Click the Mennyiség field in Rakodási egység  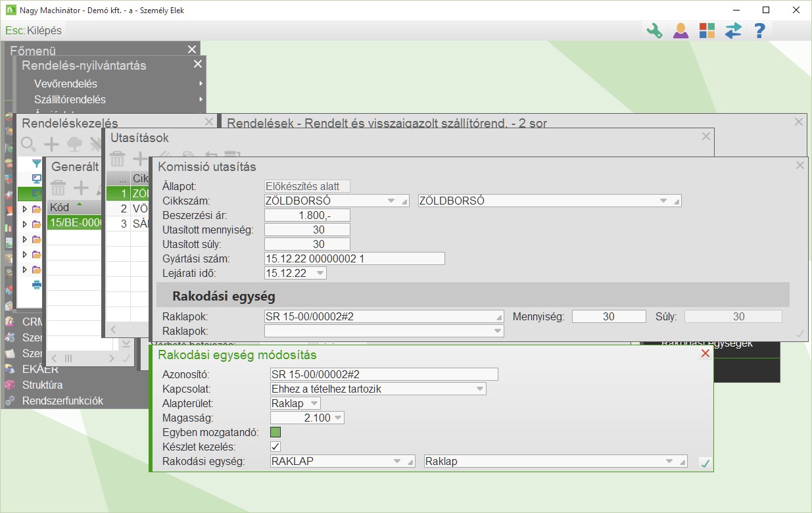click(x=609, y=316)
